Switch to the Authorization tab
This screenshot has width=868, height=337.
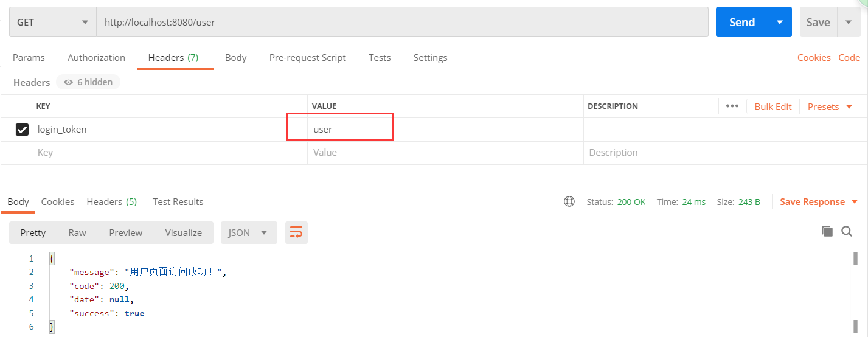point(96,57)
